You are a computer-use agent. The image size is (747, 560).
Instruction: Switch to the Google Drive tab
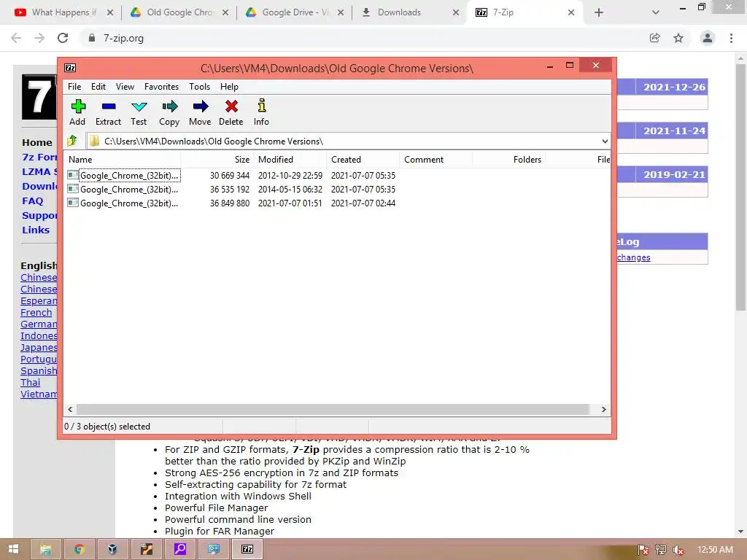point(295,12)
